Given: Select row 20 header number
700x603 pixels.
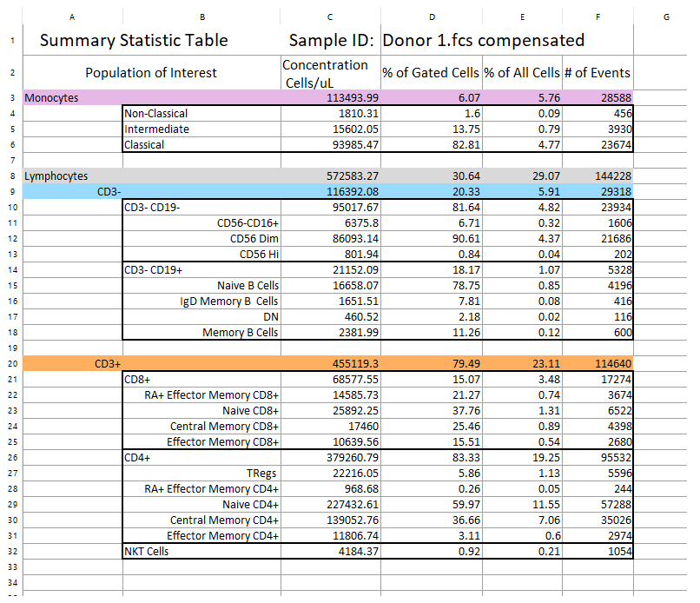Looking at the screenshot, I should [12, 364].
